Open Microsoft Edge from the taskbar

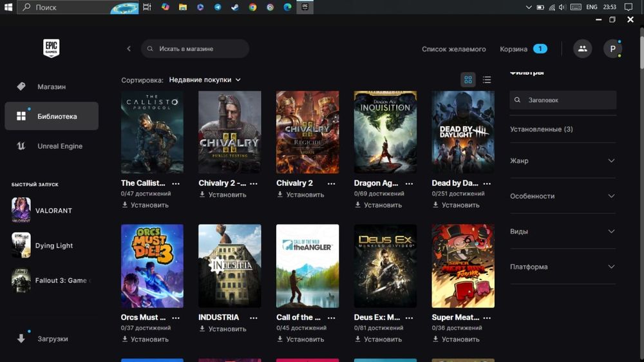click(287, 7)
